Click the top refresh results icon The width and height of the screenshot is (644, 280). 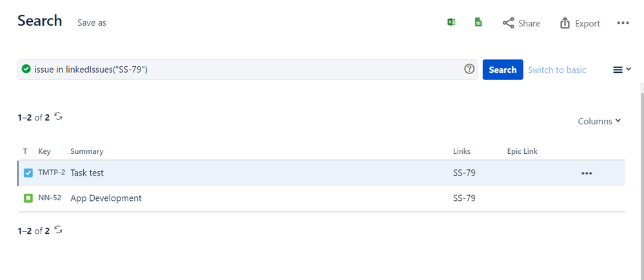tap(59, 117)
